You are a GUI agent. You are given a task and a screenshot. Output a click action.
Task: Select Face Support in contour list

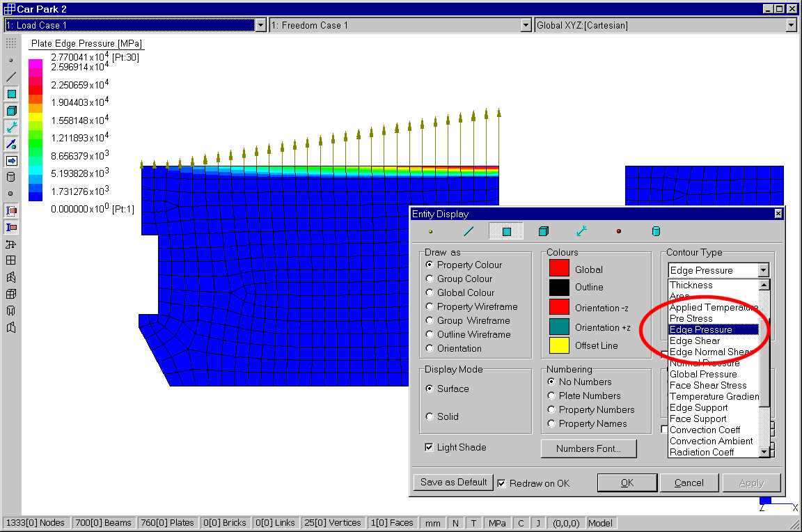pyautogui.click(x=698, y=419)
